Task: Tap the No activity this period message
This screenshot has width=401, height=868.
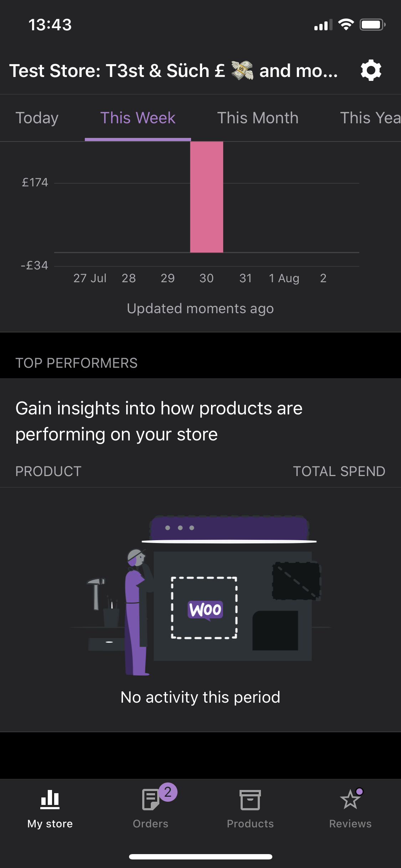Action: [x=200, y=697]
